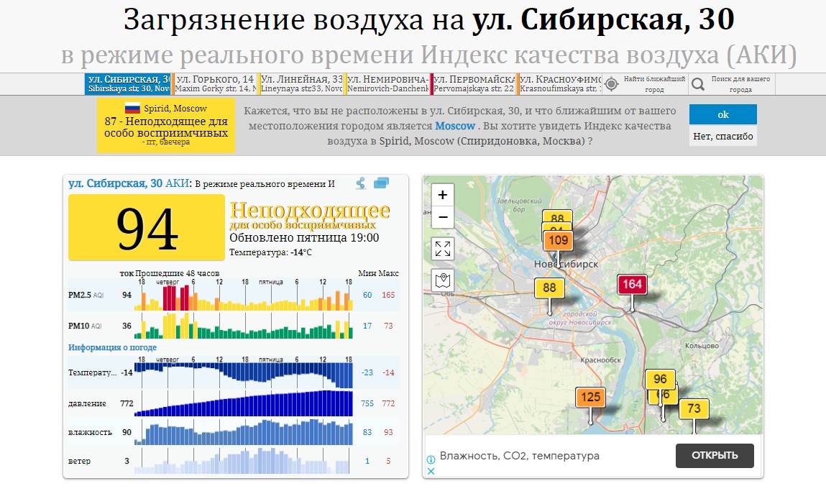Select the yellow 96 map marker

click(x=660, y=379)
